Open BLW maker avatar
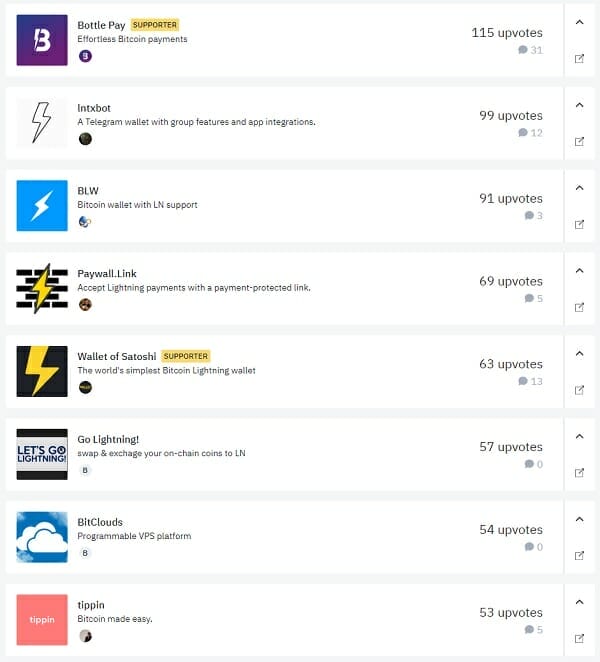Screen dimensions: 600x662 coord(85,221)
